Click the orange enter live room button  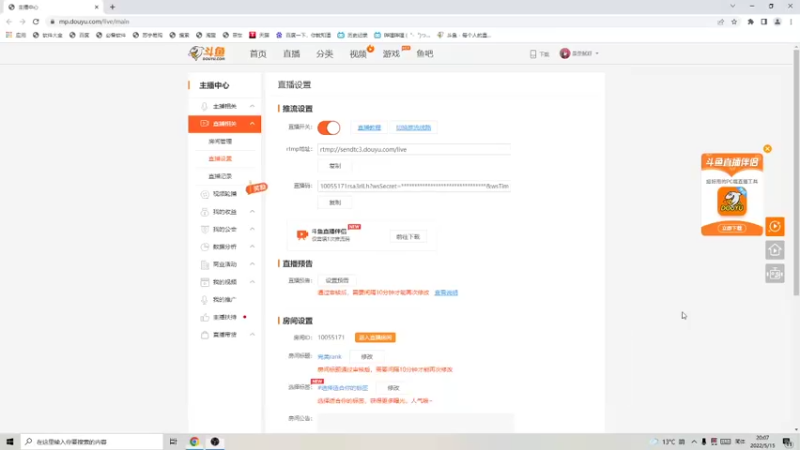point(375,338)
